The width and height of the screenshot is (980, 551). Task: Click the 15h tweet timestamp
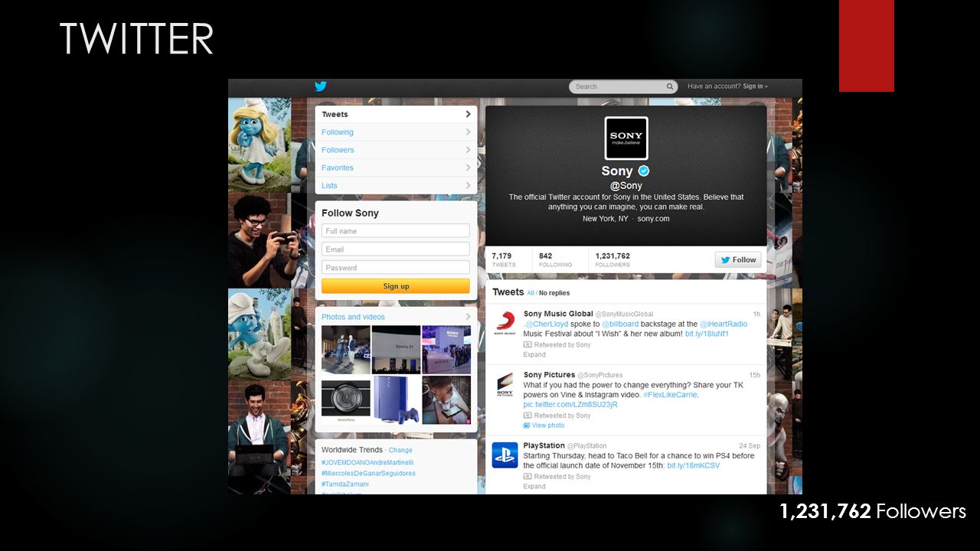755,375
